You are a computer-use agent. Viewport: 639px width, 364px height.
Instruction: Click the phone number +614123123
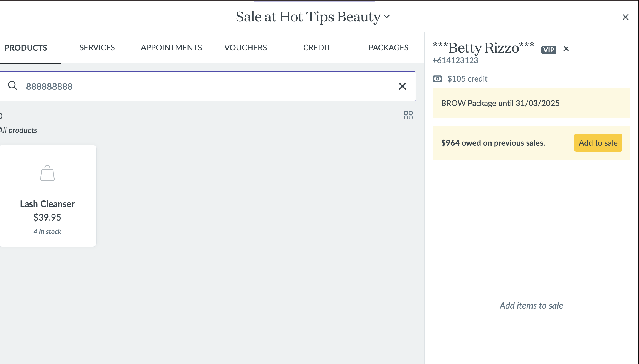coord(455,60)
